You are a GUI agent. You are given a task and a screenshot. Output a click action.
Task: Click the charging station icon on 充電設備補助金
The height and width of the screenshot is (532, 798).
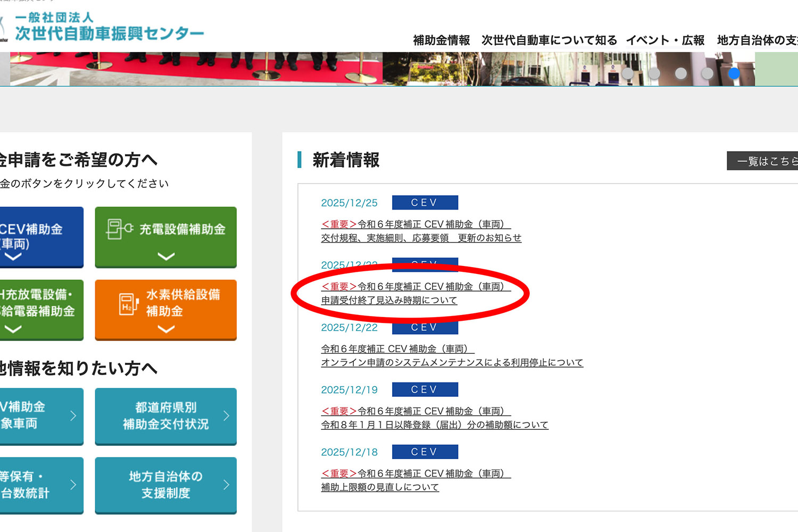click(119, 229)
